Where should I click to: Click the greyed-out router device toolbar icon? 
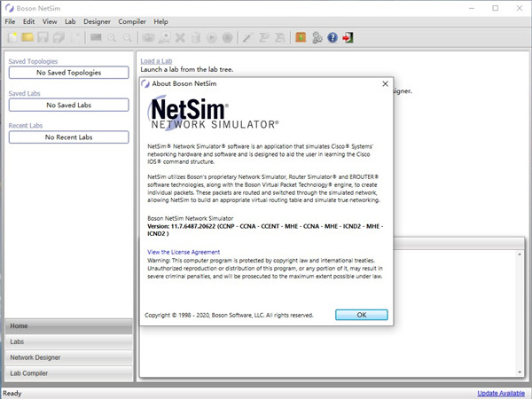[148, 37]
